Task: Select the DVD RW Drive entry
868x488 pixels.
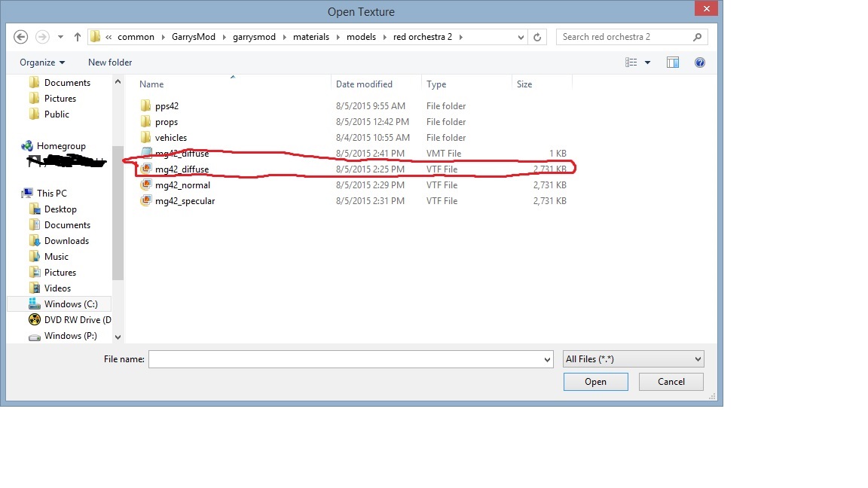Action: pos(78,320)
